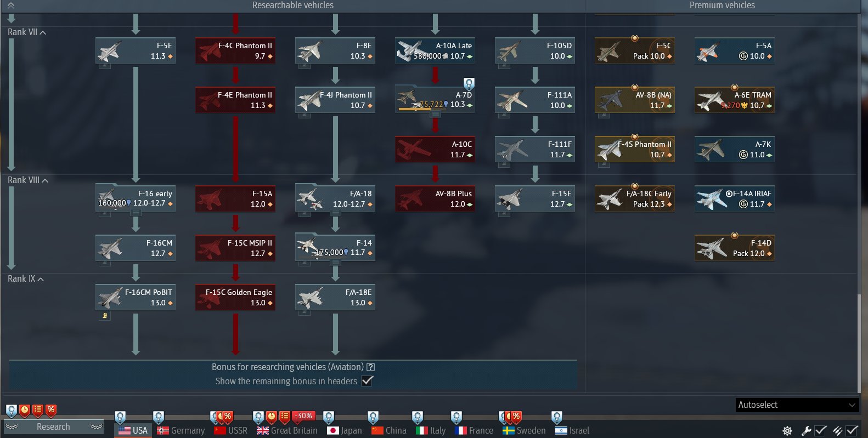Select the F/A-18E vehicle

pyautogui.click(x=335, y=298)
